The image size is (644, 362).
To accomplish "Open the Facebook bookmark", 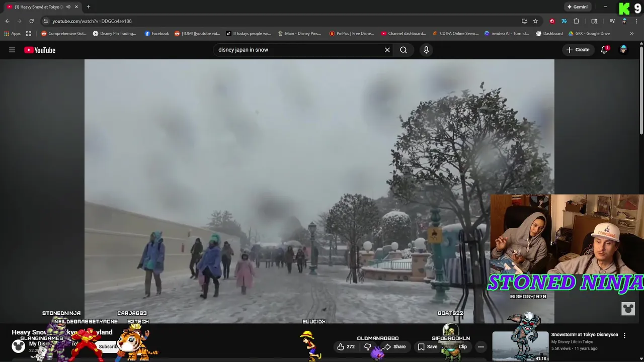I will pos(157,34).
